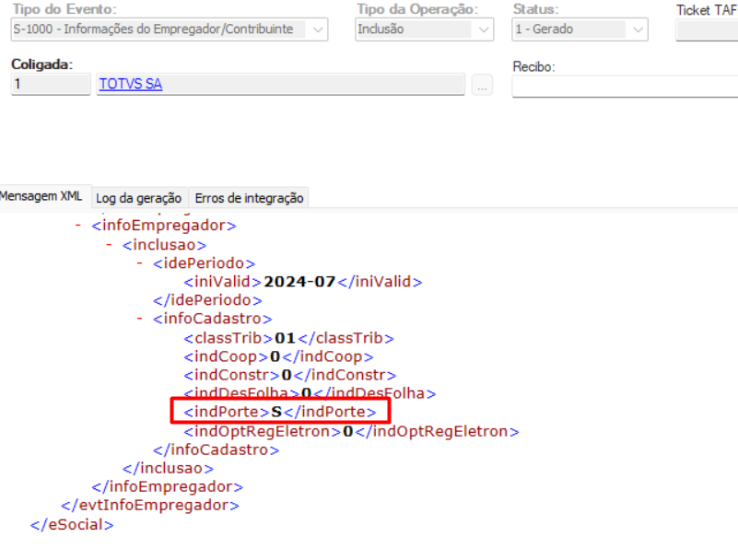Select the Mensagem XML tab
The image size is (738, 560).
pyautogui.click(x=42, y=197)
